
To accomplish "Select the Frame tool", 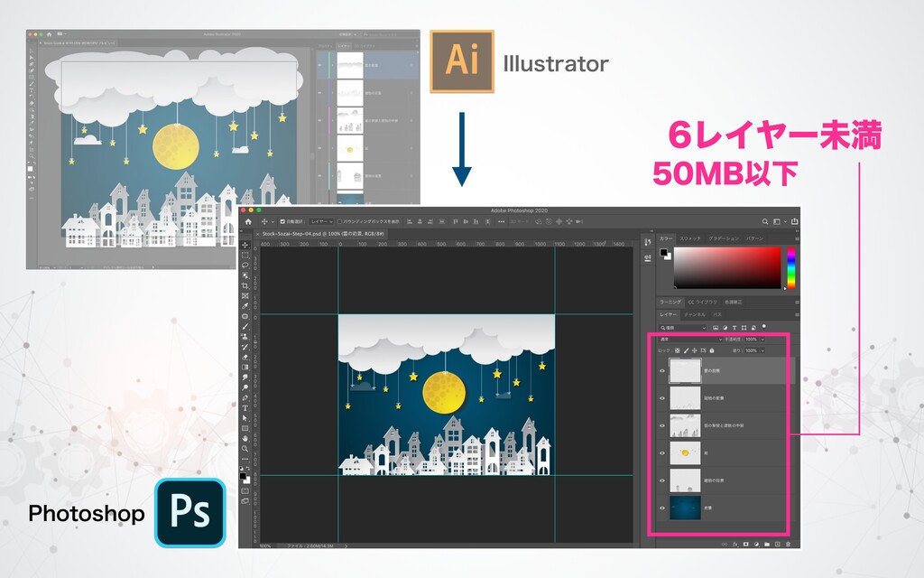I will click(x=245, y=295).
